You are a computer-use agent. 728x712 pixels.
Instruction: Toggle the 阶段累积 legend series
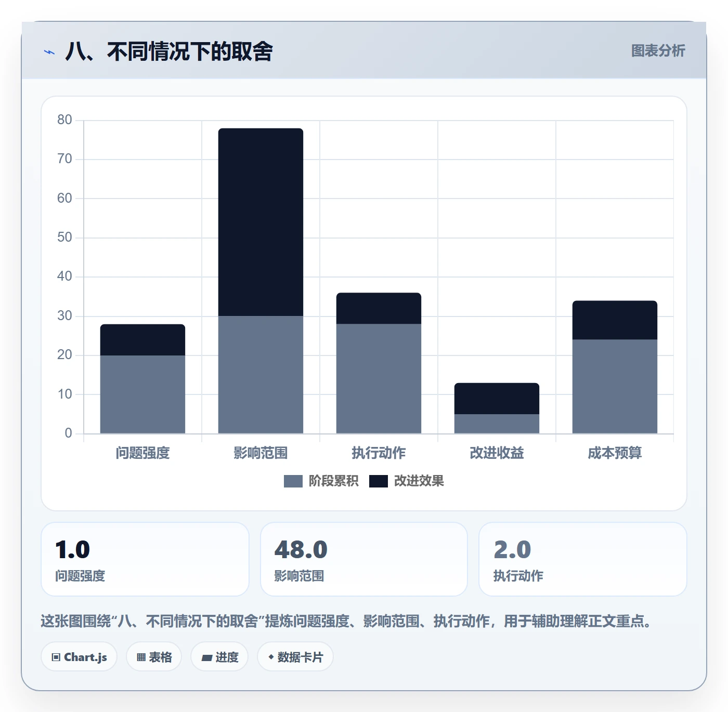pos(321,481)
